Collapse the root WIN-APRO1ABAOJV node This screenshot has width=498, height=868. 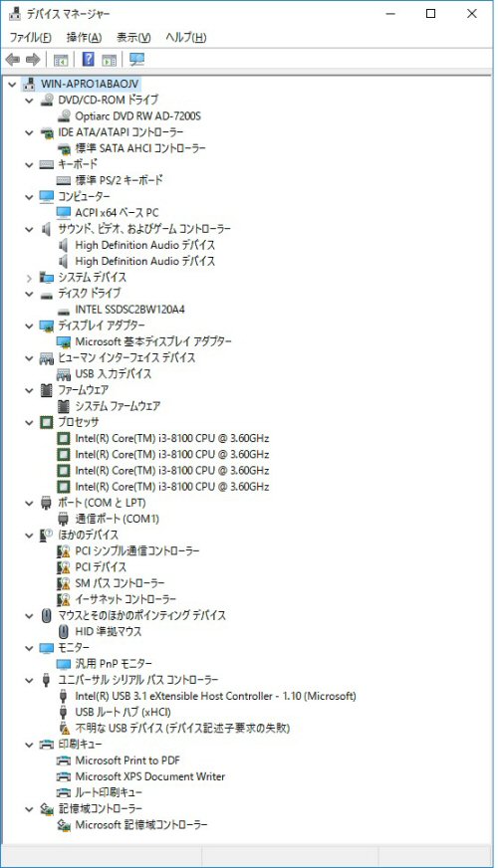coord(12,85)
